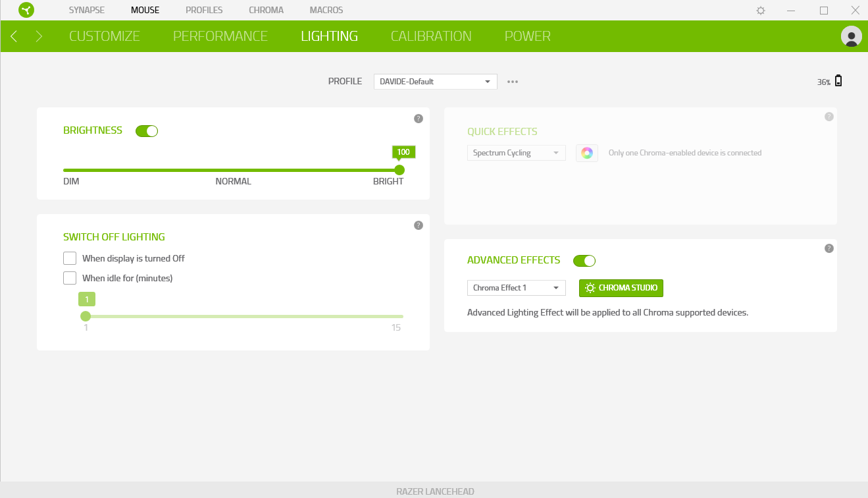Select the LIGHTING subtab

point(330,36)
